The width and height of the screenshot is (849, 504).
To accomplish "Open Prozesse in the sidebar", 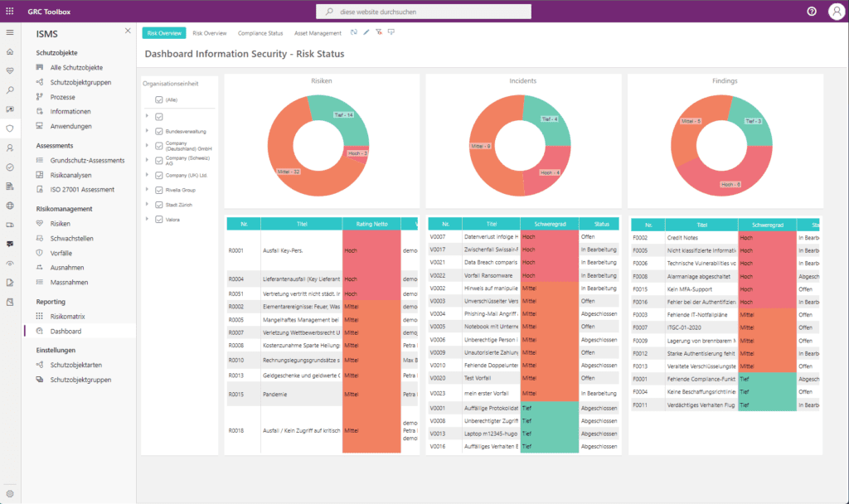I will click(x=63, y=97).
